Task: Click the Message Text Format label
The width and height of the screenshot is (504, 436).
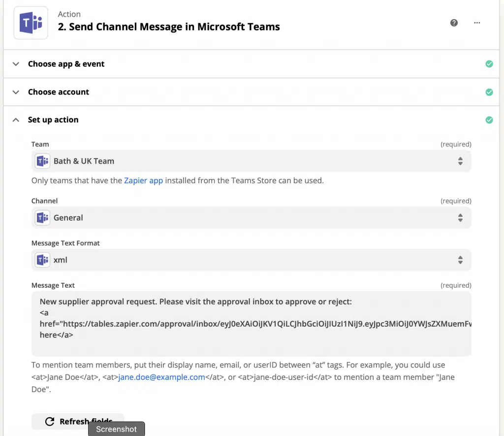Action: pos(65,243)
